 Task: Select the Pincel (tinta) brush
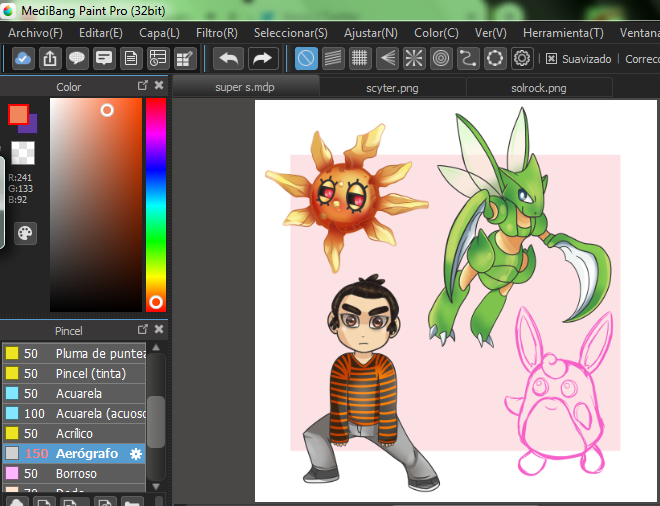[x=74, y=373]
